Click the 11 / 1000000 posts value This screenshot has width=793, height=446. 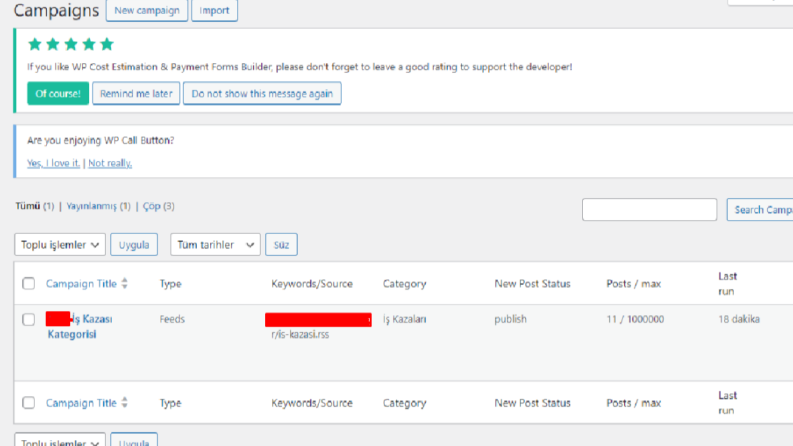pyautogui.click(x=635, y=319)
